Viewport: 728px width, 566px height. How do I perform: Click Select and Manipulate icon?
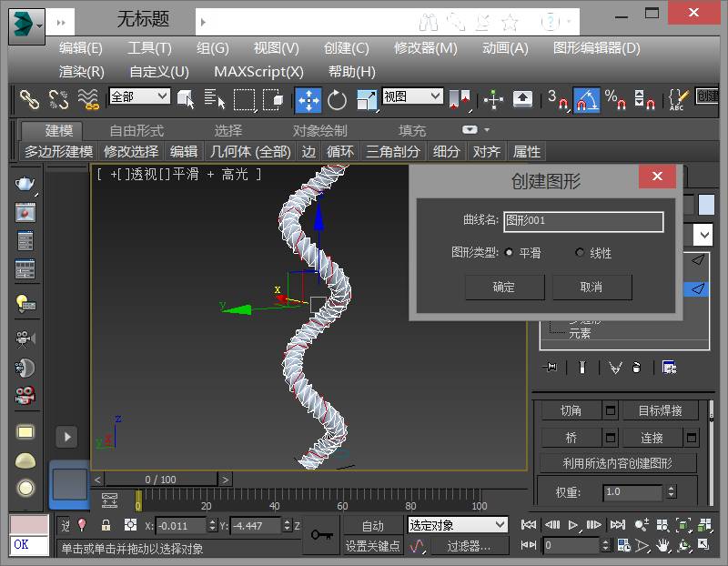[x=493, y=99]
